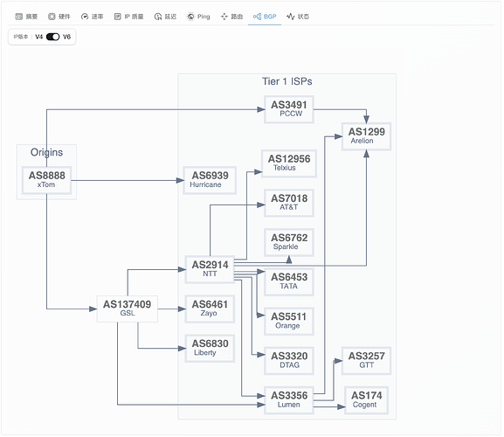This screenshot has height=437, width=504.
Task: Select the AS3320 DTAG node
Action: (289, 360)
